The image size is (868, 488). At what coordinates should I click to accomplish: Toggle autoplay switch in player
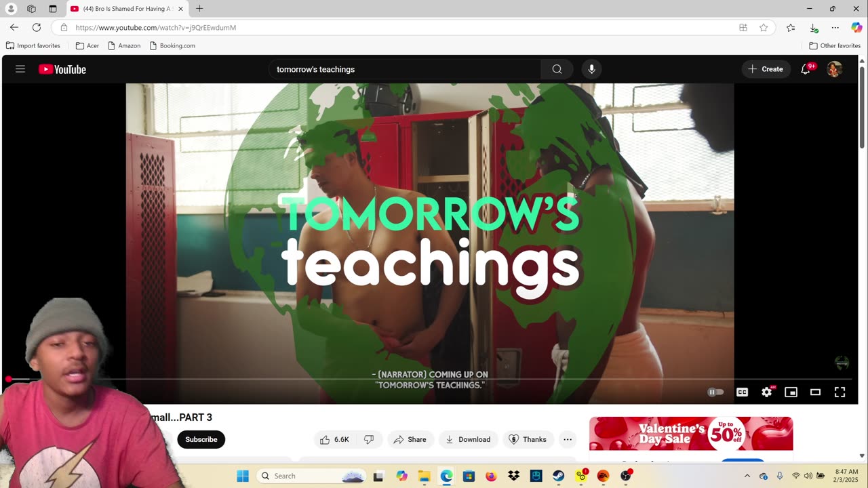pos(716,392)
